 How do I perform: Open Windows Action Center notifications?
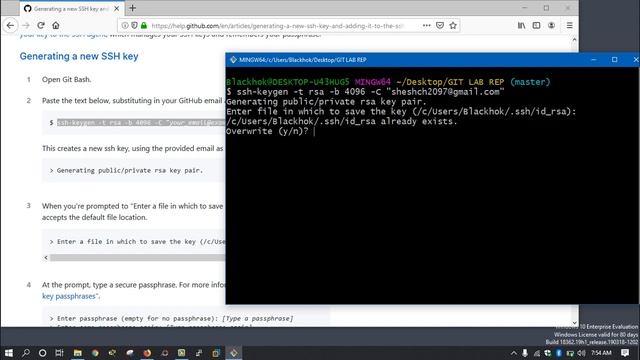(x=625, y=353)
